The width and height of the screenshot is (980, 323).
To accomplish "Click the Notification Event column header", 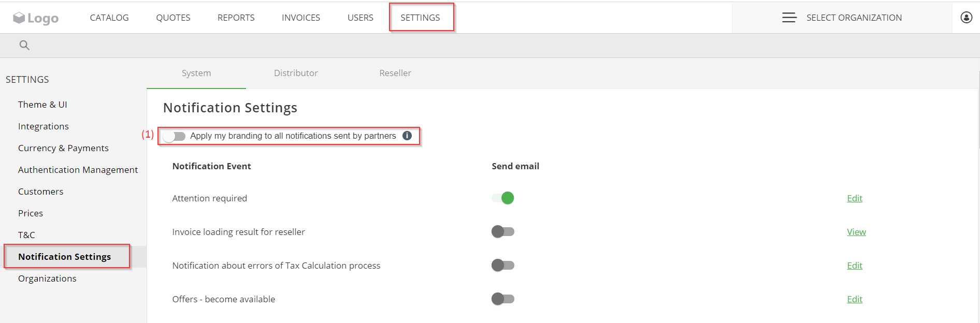I will tap(211, 166).
